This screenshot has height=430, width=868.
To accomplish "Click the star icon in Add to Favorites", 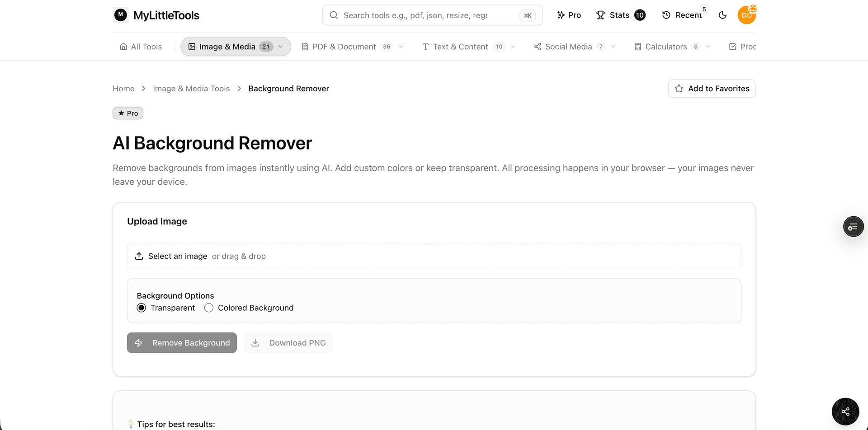I will (679, 89).
